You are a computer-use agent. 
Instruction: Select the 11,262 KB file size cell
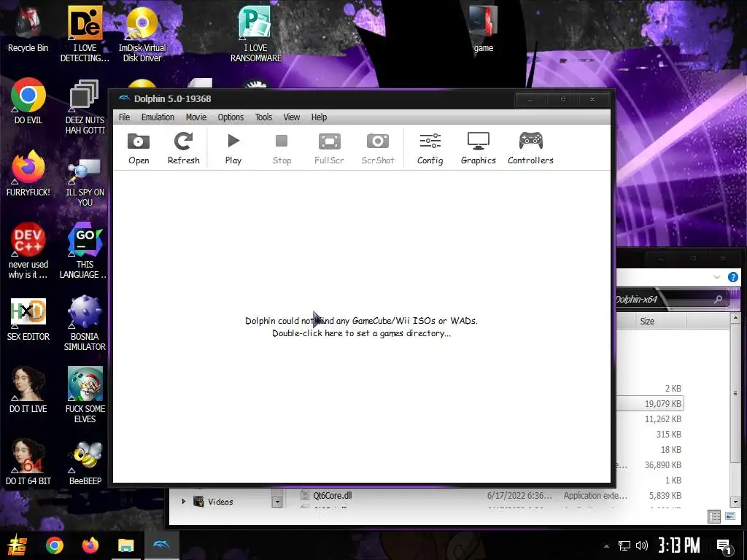pyautogui.click(x=662, y=419)
